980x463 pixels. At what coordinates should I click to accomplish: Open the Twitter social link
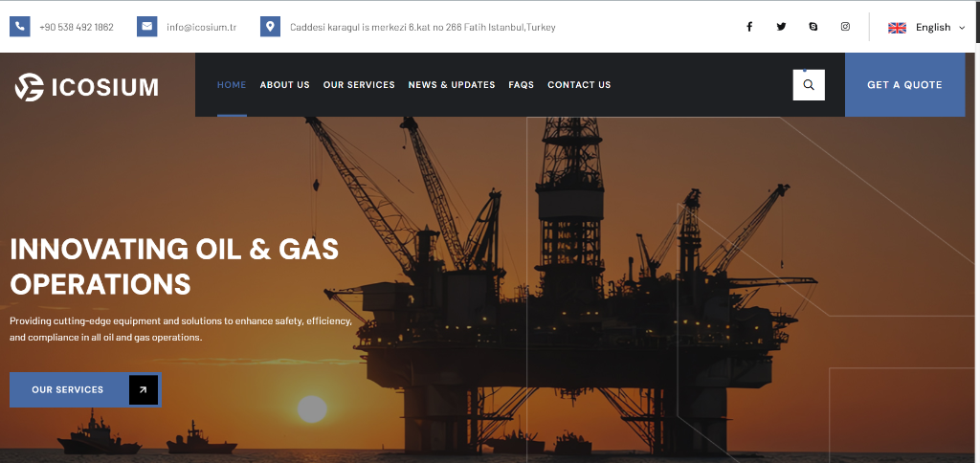(x=781, y=27)
